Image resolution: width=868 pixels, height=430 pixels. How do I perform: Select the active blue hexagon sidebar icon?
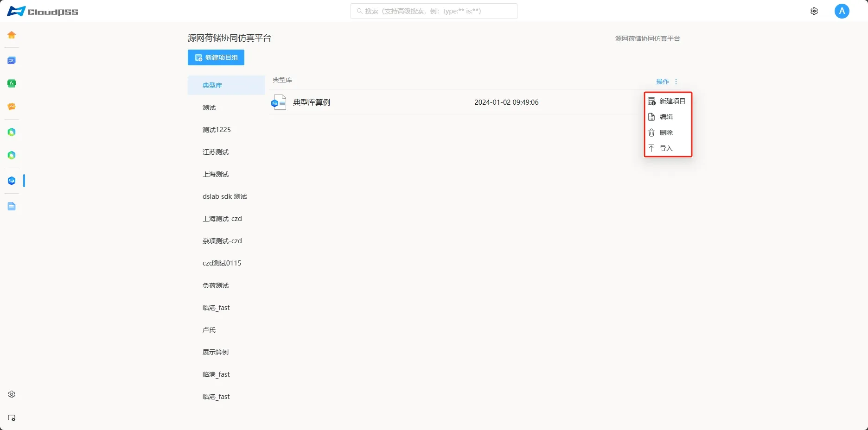(x=12, y=181)
